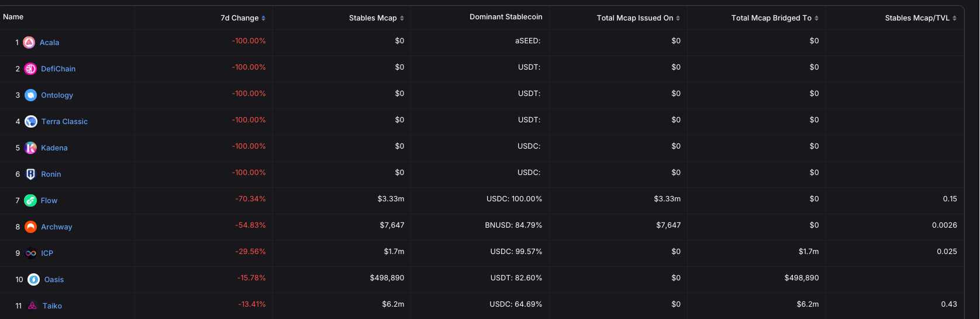This screenshot has height=319, width=980.
Task: Sort by Total Mcap Bridged To
Action: pyautogui.click(x=774, y=18)
